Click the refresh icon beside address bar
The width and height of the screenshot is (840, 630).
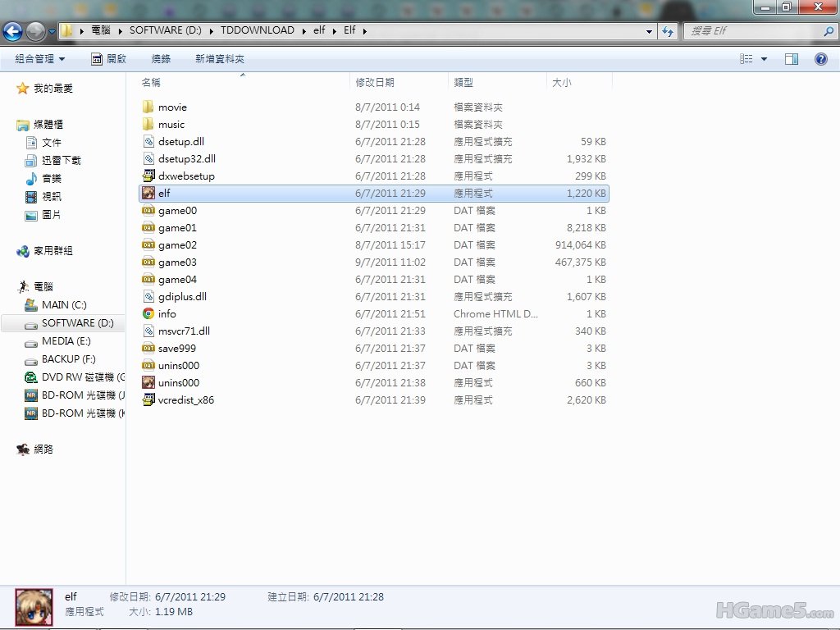[668, 31]
